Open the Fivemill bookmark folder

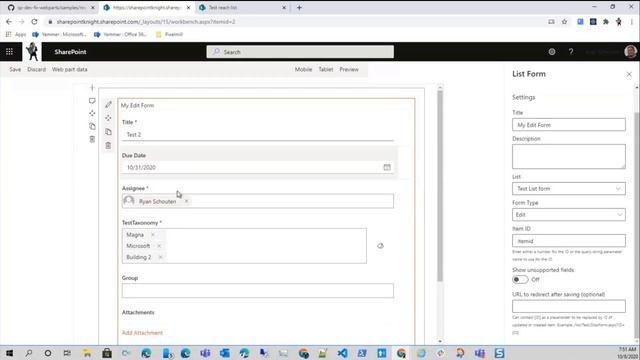(x=169, y=34)
